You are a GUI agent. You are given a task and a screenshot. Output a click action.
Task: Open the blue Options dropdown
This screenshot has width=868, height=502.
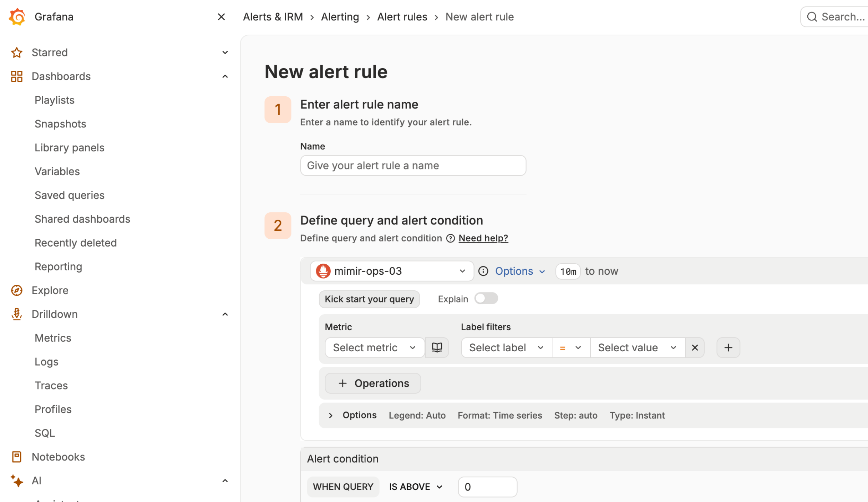click(520, 271)
